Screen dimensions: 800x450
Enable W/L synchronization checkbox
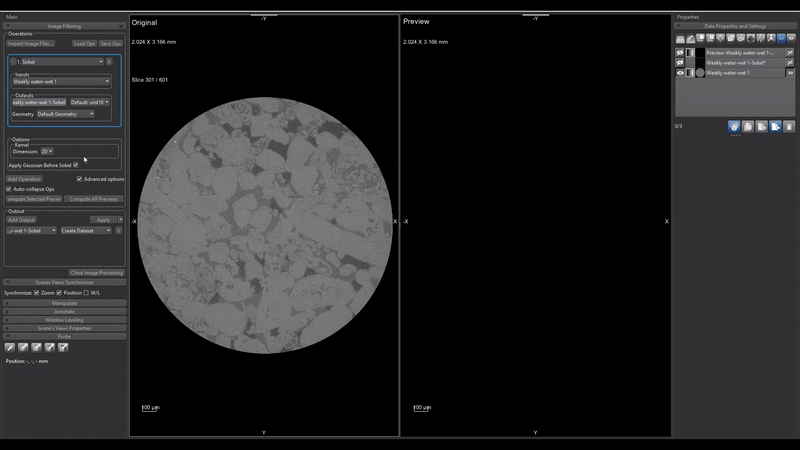[86, 293]
